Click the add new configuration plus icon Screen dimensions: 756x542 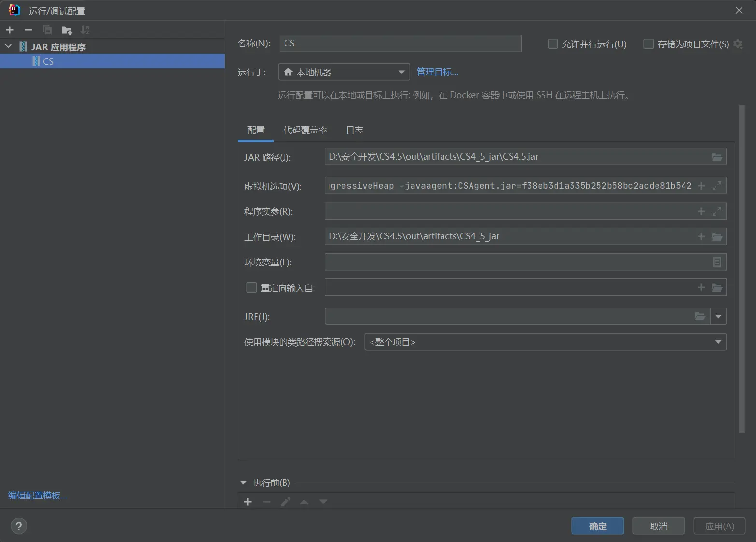10,30
